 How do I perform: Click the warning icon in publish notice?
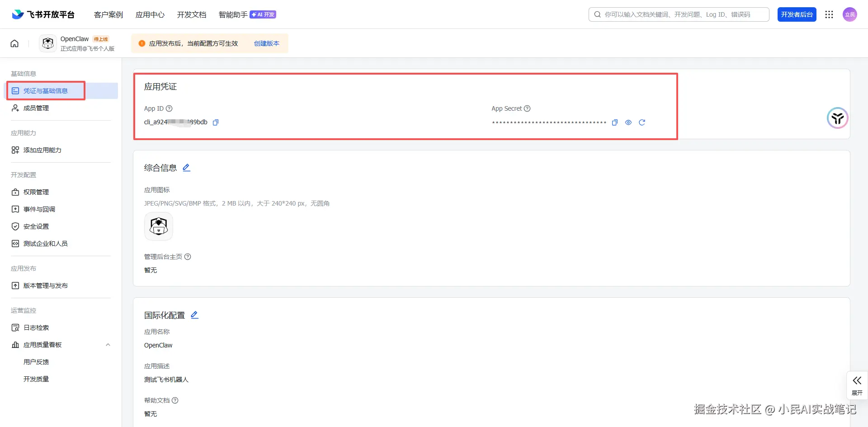coord(142,43)
